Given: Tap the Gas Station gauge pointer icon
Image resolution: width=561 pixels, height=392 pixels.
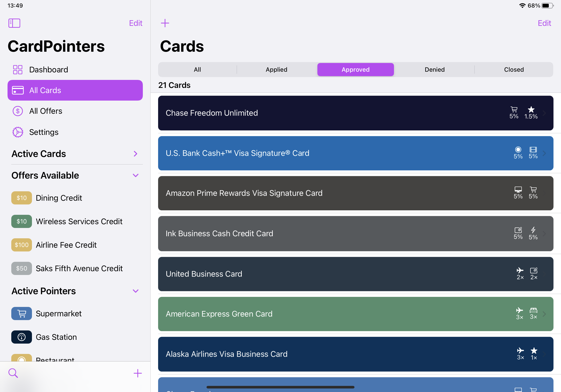Looking at the screenshot, I should coord(22,337).
